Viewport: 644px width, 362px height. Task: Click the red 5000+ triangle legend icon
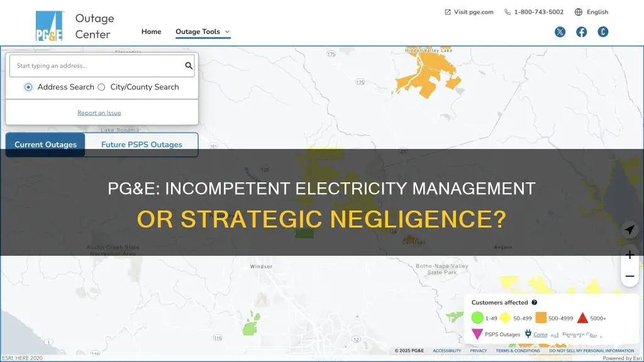(582, 317)
